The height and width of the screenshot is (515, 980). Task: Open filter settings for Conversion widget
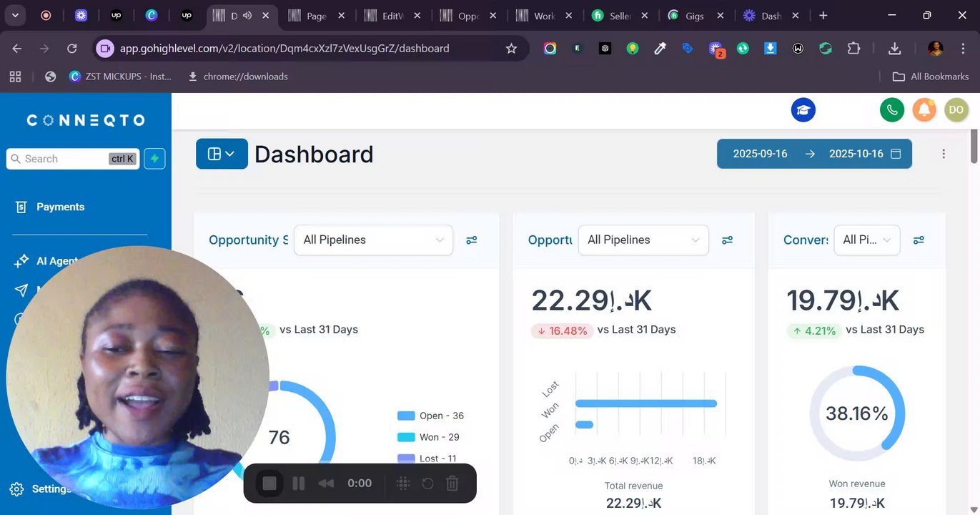coord(919,240)
